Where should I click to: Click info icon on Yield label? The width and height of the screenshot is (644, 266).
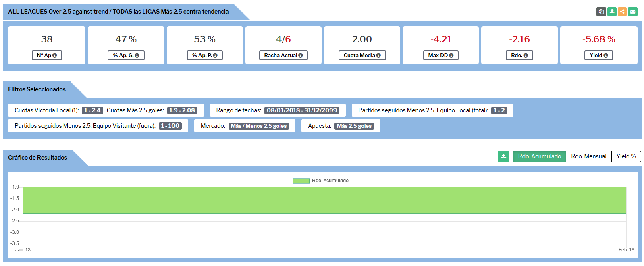click(606, 56)
